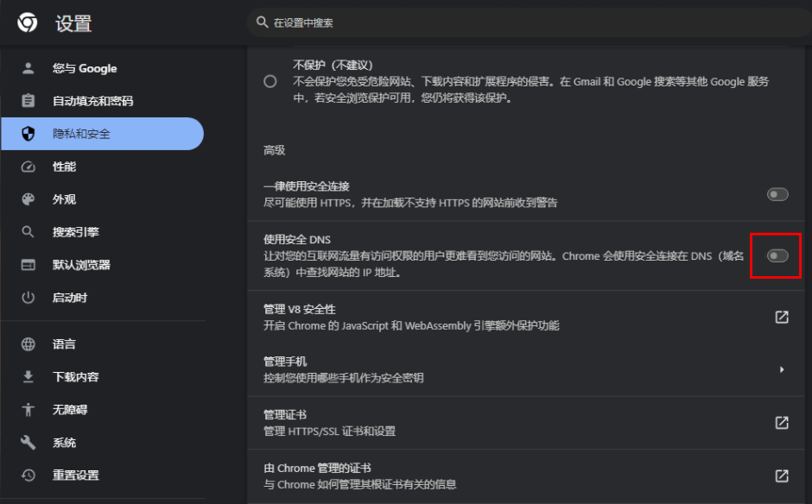The width and height of the screenshot is (812, 504).
Task: Open 语言 settings section
Action: 102,344
